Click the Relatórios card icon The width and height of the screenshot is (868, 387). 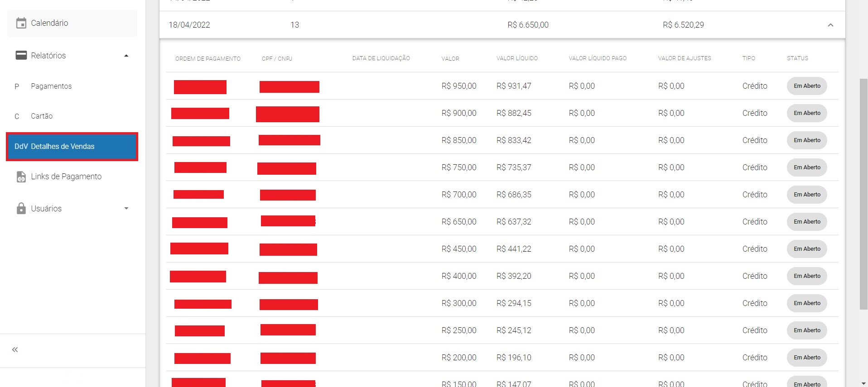click(x=21, y=55)
